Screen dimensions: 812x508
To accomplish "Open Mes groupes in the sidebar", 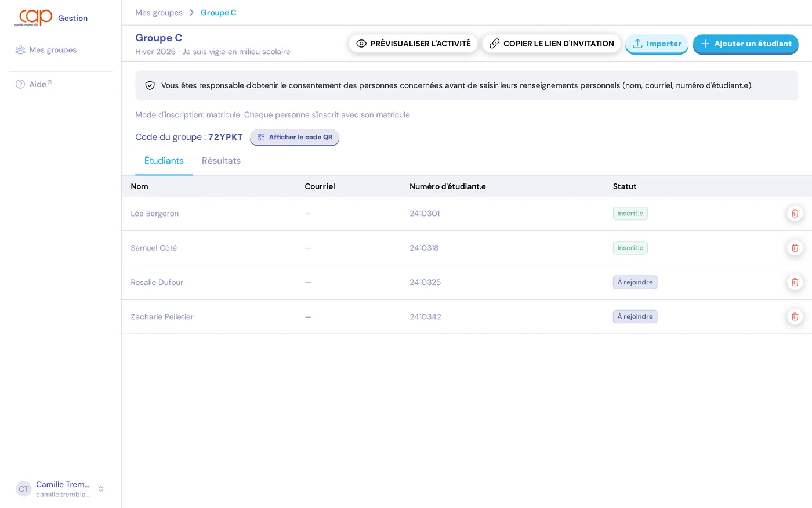I will click(x=46, y=50).
